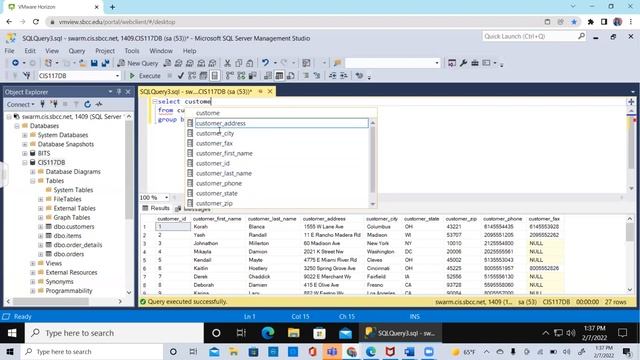
Task: Click the browser extensions puzzle icon
Action: 591,22
